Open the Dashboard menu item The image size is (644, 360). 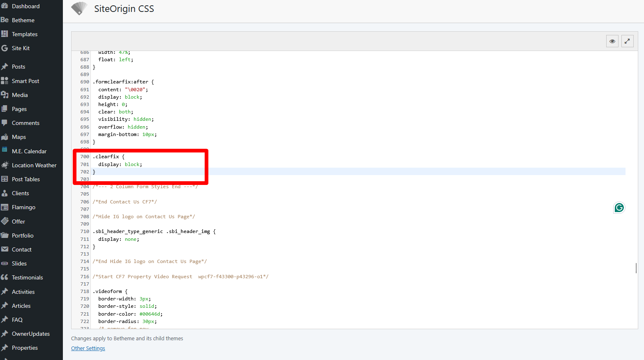tap(25, 6)
